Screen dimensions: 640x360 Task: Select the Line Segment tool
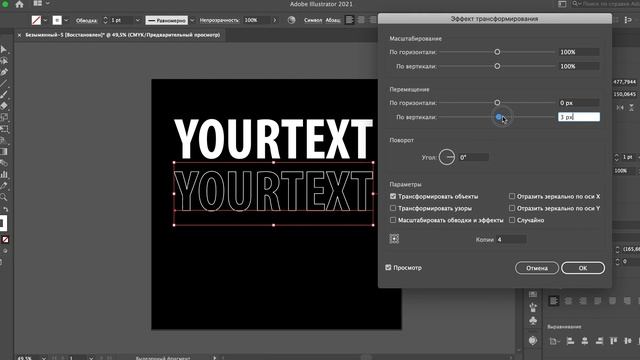pos(4,84)
